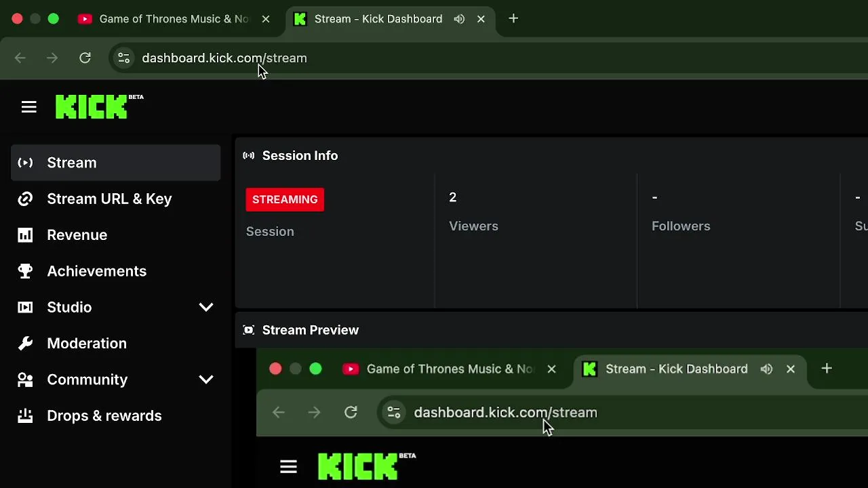This screenshot has height=488, width=868.
Task: Click the Stream URL & Key link icon
Action: [x=25, y=199]
